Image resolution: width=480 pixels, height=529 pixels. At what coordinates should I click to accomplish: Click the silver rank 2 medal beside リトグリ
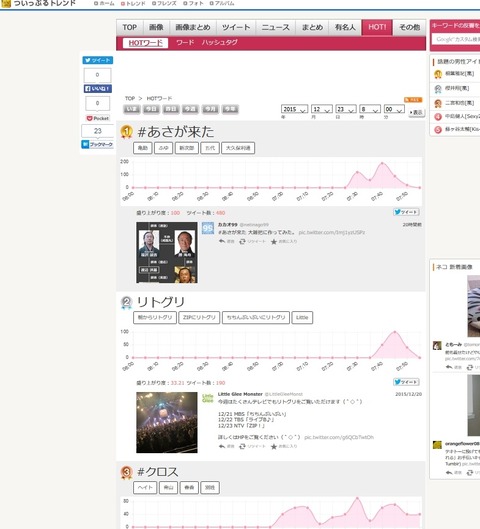pyautogui.click(x=126, y=302)
